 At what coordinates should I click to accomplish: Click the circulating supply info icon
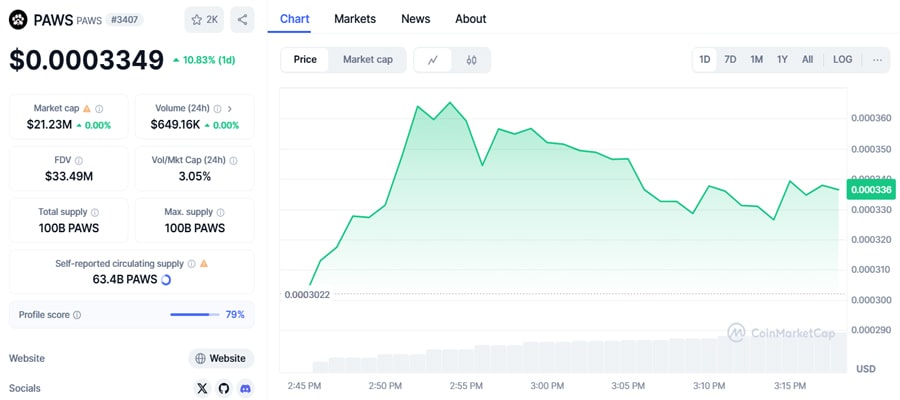[192, 264]
